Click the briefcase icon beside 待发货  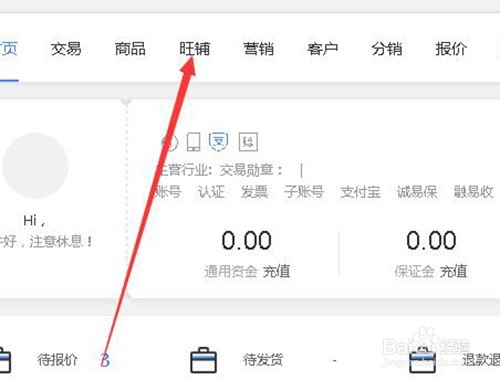click(x=203, y=360)
